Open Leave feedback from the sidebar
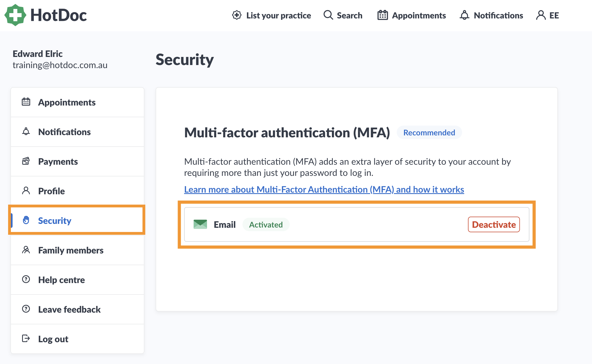 pyautogui.click(x=77, y=310)
